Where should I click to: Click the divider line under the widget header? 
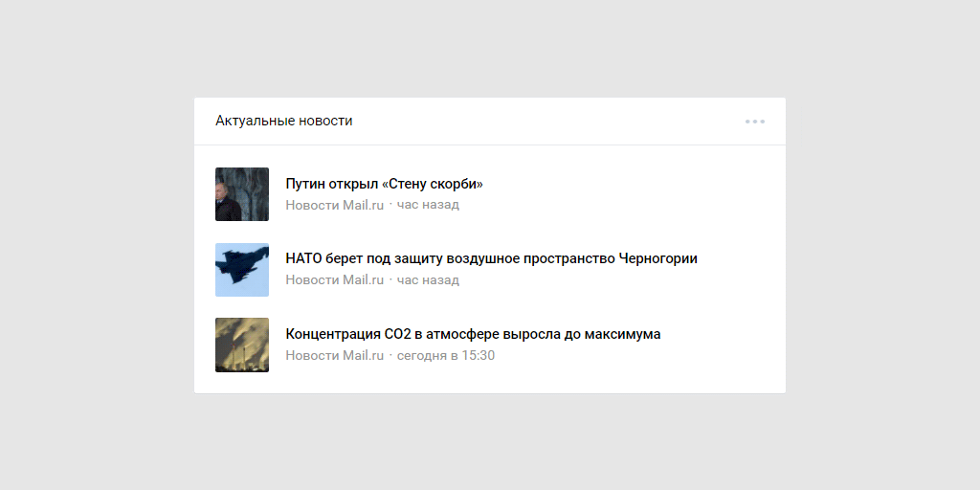point(490,145)
